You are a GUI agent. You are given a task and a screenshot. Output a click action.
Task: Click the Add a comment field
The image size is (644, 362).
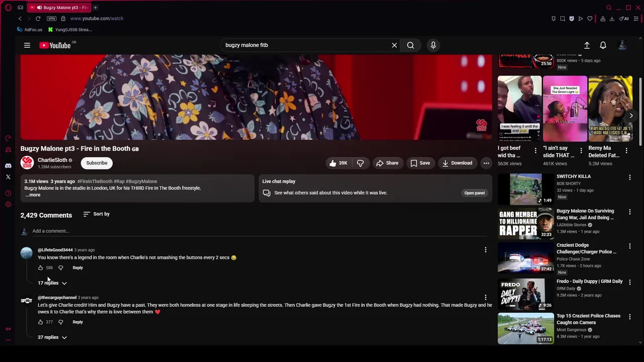(x=259, y=231)
